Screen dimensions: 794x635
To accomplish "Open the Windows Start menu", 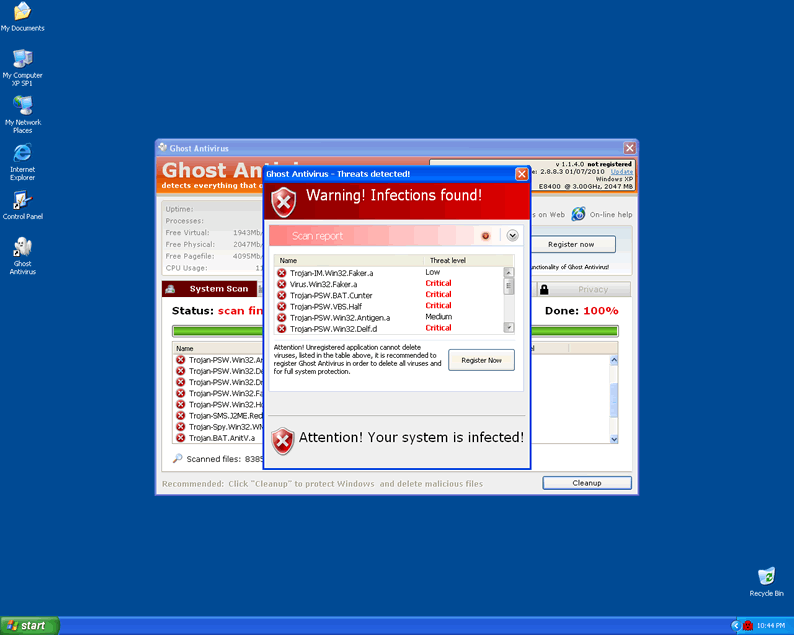I will [29, 625].
